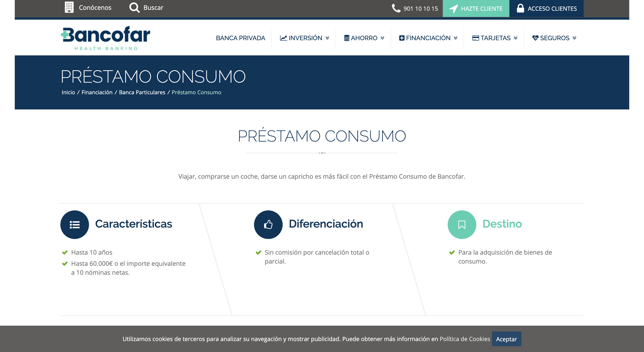Open the Ahorro menu label
Screen dimensions: 644x352
(x=364, y=38)
